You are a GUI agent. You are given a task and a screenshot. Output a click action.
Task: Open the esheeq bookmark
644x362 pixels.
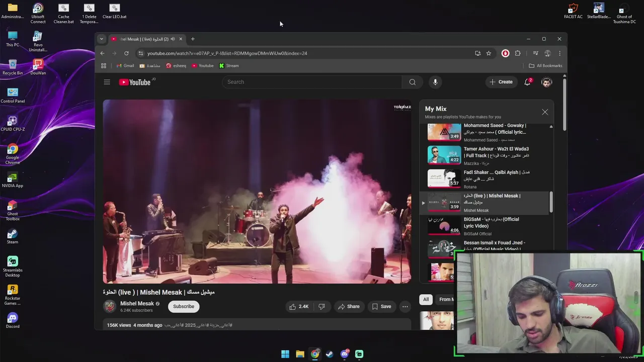(x=176, y=65)
